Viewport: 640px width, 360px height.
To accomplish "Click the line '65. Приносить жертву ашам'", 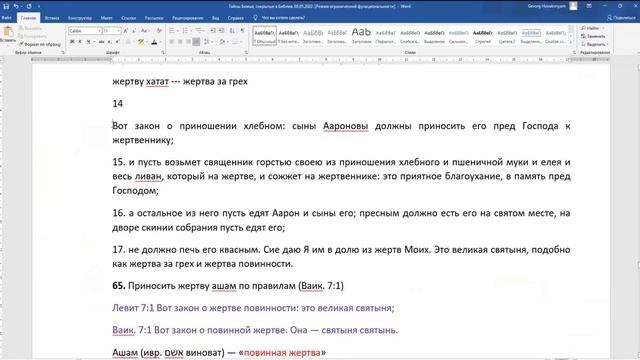I will tap(228, 286).
